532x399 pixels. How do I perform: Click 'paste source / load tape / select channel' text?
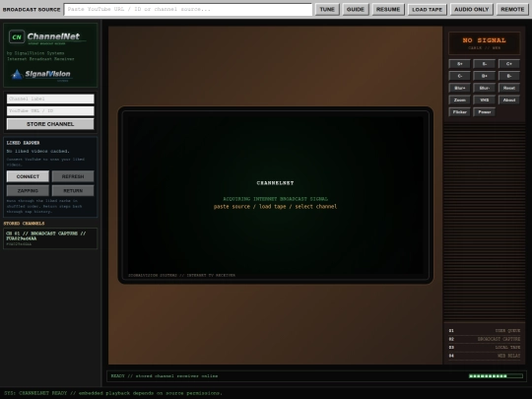coord(275,207)
